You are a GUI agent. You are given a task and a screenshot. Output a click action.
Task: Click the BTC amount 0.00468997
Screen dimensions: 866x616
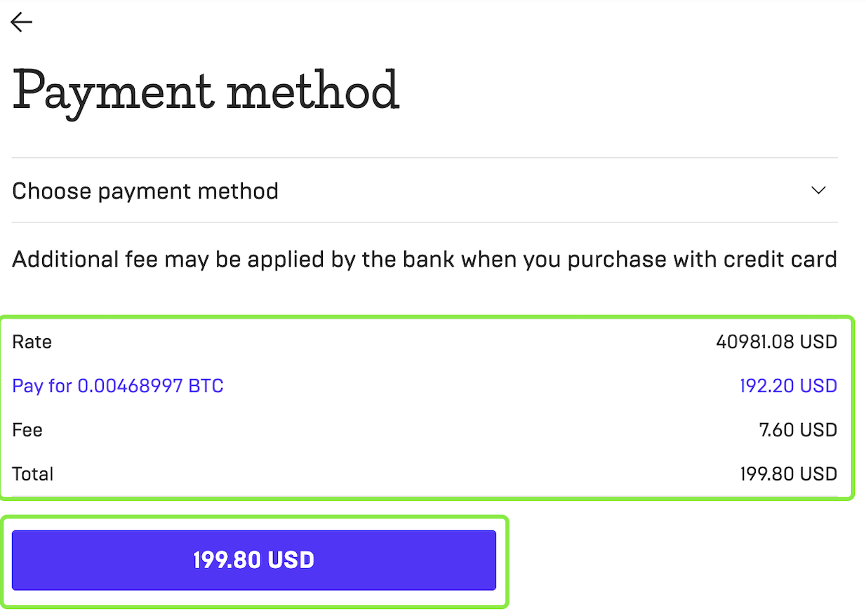coord(130,386)
